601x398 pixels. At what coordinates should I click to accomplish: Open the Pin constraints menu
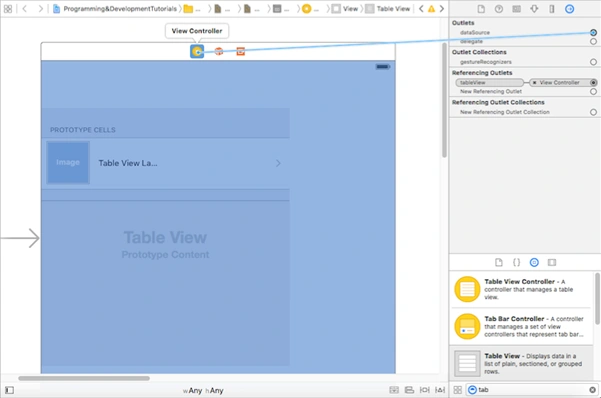click(x=424, y=390)
